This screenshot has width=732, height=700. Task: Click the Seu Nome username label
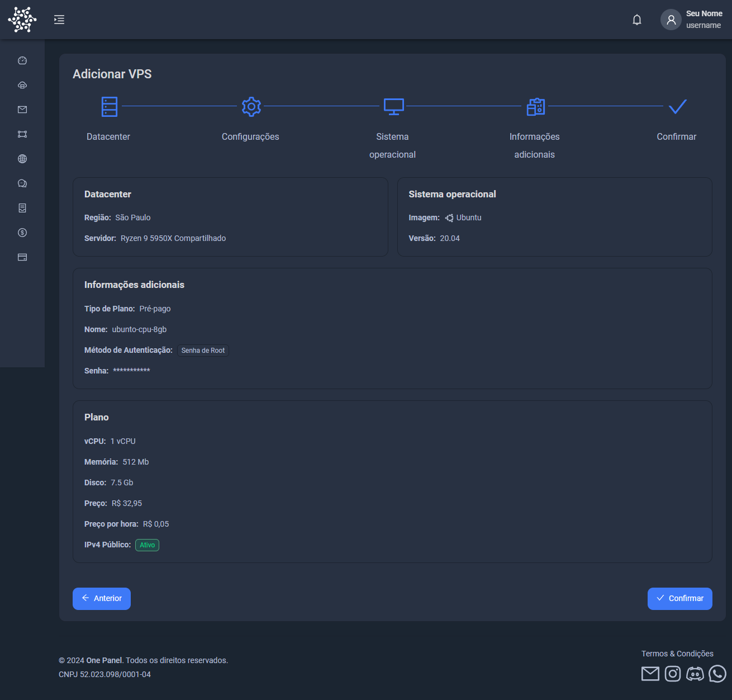704,20
